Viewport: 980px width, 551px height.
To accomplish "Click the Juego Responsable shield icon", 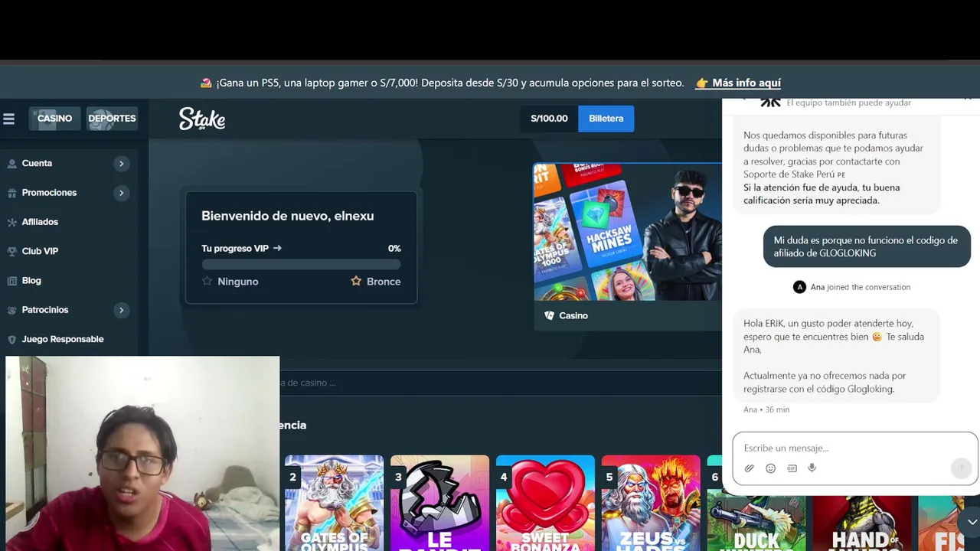I will [x=11, y=339].
